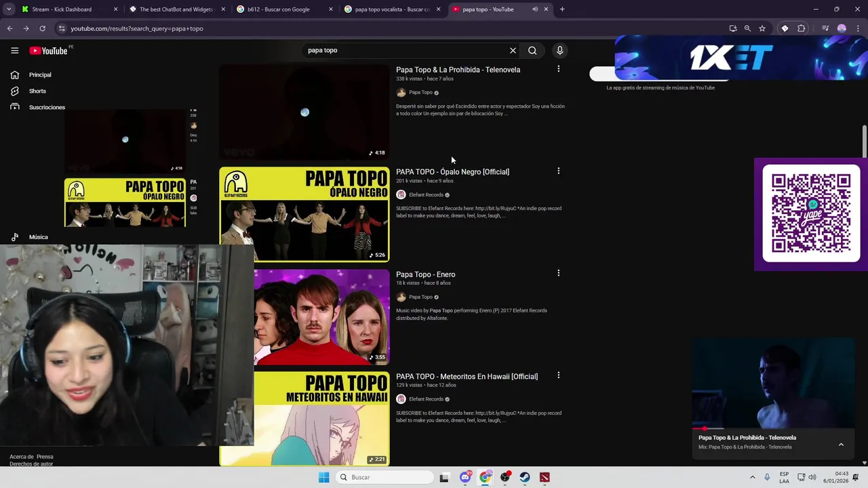Screen dimensions: 868x488
Task: Open options menu for Ópalo Negro video
Action: [x=558, y=171]
